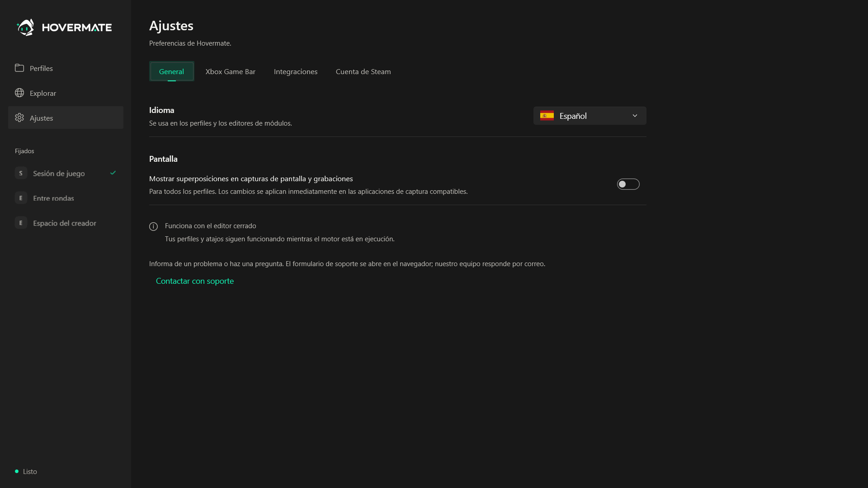Open the Español language dropdown
This screenshot has width=868, height=488.
(x=590, y=116)
